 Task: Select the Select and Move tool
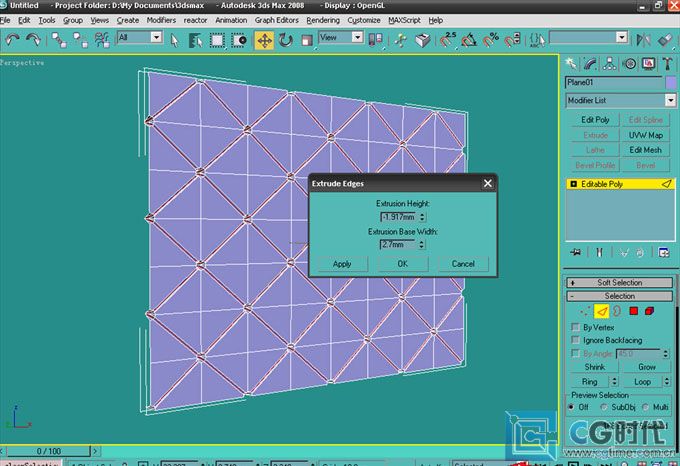tap(264, 39)
